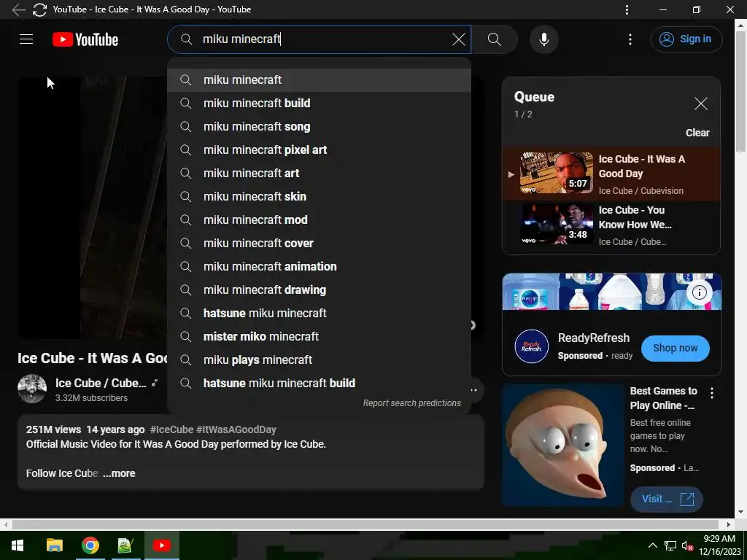
Task: Go back with the app's back arrow
Action: click(18, 9)
